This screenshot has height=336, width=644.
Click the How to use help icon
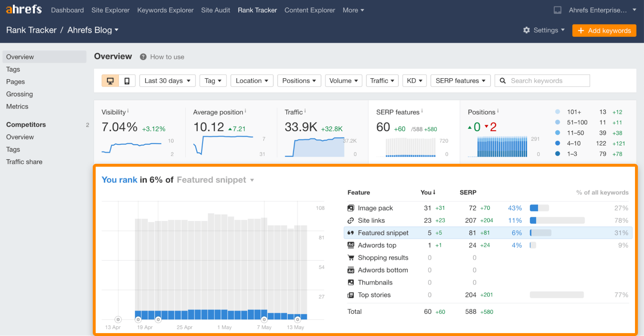(143, 57)
